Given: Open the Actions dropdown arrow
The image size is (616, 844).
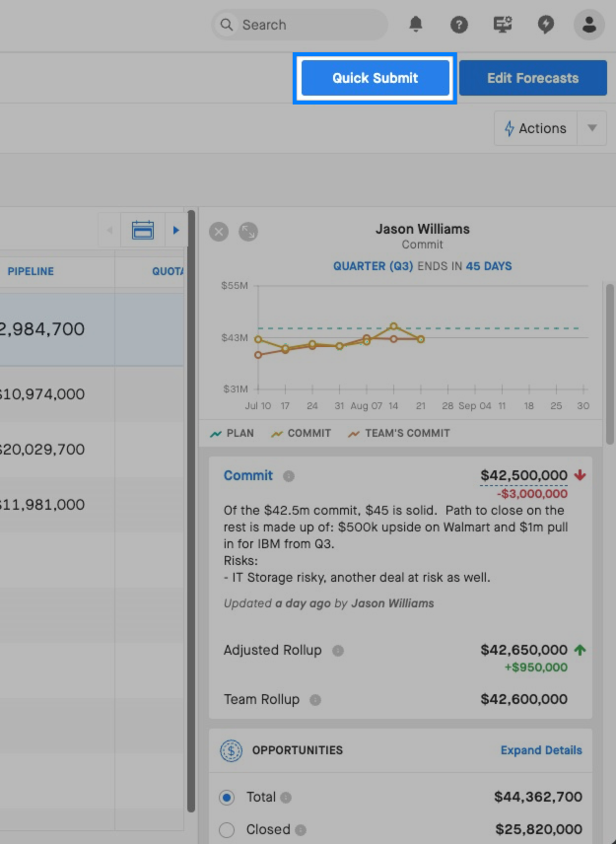Looking at the screenshot, I should [x=591, y=128].
